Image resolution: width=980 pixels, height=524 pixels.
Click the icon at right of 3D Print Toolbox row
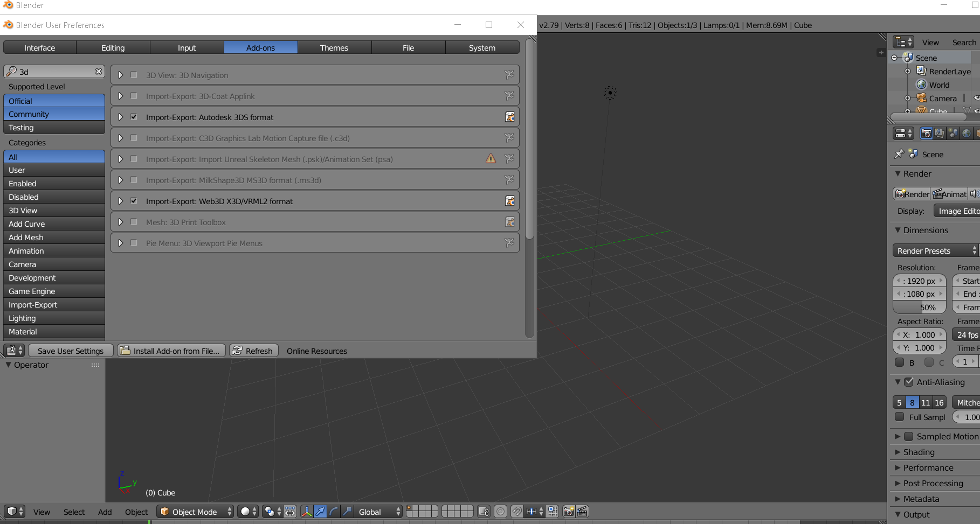(509, 222)
